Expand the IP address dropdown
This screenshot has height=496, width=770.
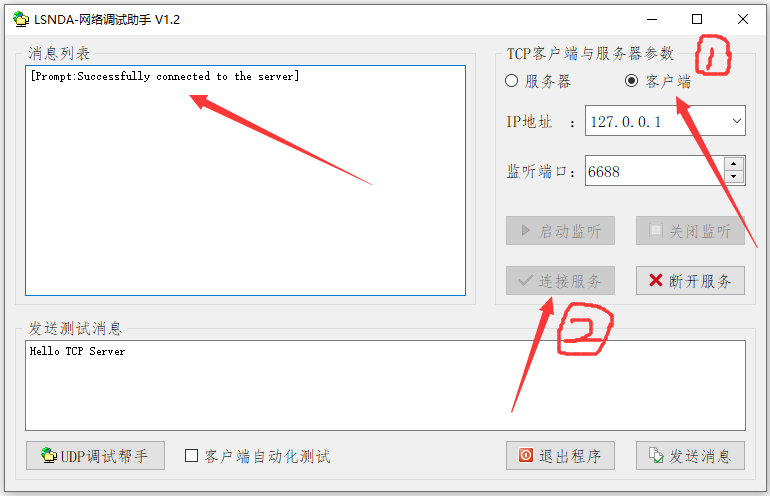736,121
